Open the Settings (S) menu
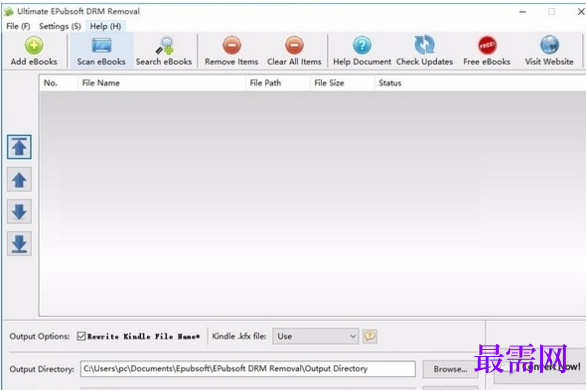Viewport: 586px width, 390px height. coord(60,26)
